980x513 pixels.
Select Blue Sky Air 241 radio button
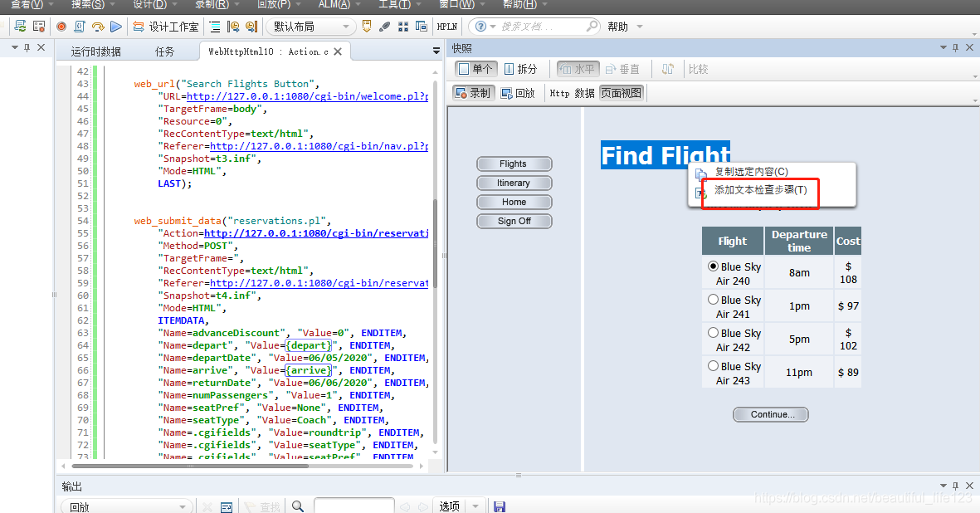[713, 299]
